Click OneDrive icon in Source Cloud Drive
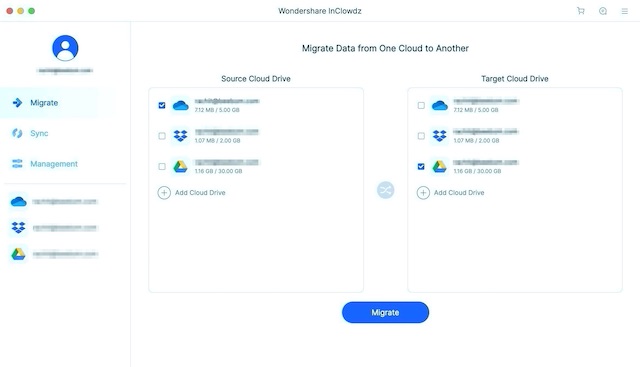 coord(180,106)
